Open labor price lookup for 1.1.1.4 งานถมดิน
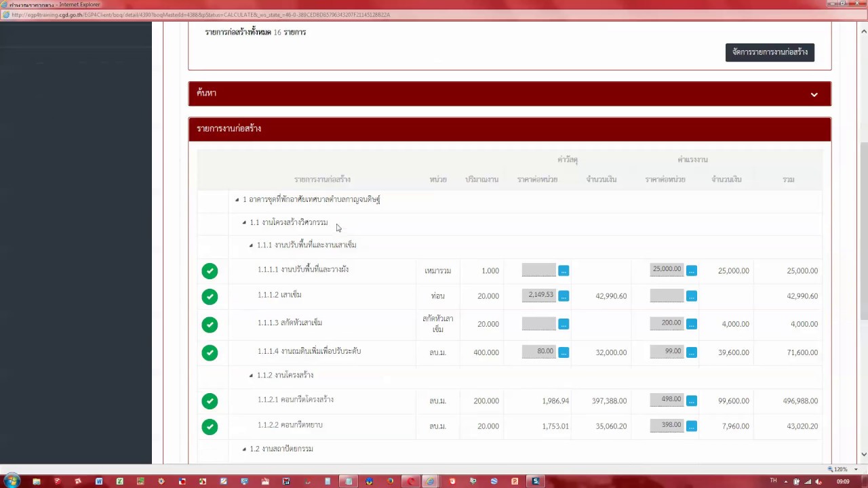Image resolution: width=868 pixels, height=488 pixels. [691, 352]
